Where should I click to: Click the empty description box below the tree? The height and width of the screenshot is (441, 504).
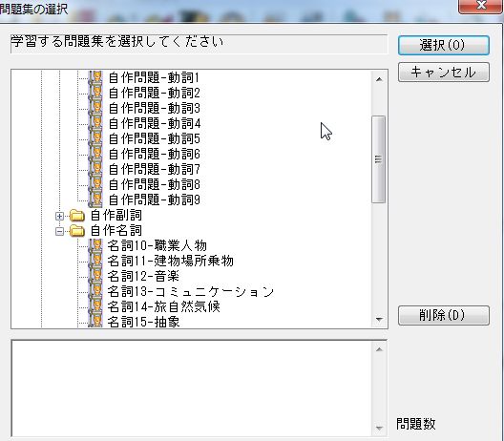tap(192, 388)
